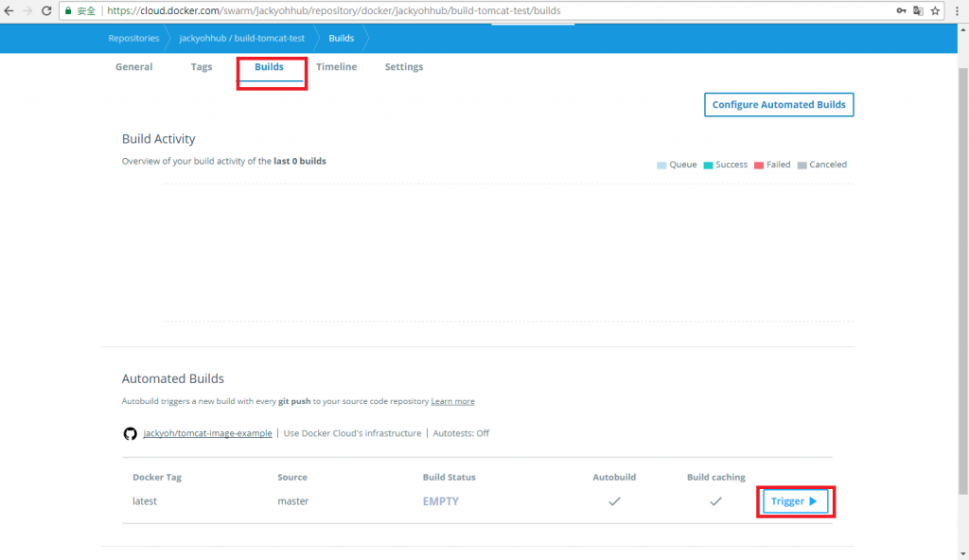The height and width of the screenshot is (560, 969).
Task: Reload the page with the refresh icon
Action: (46, 10)
